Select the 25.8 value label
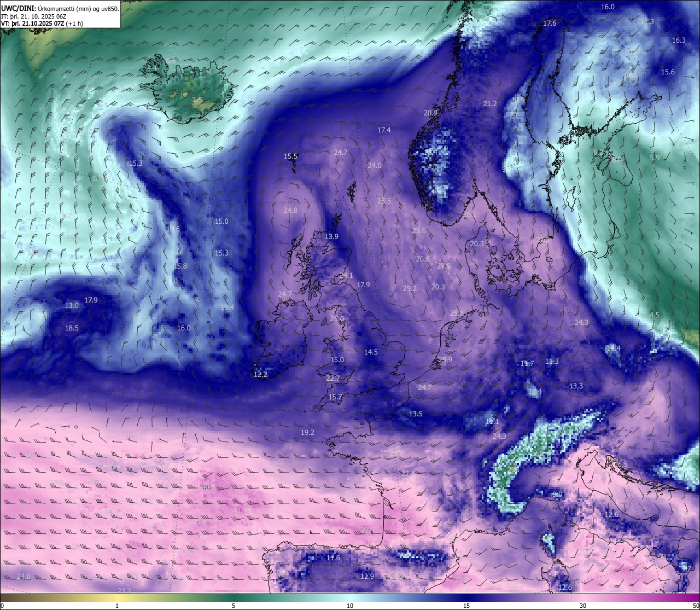700x610 pixels. (457, 313)
